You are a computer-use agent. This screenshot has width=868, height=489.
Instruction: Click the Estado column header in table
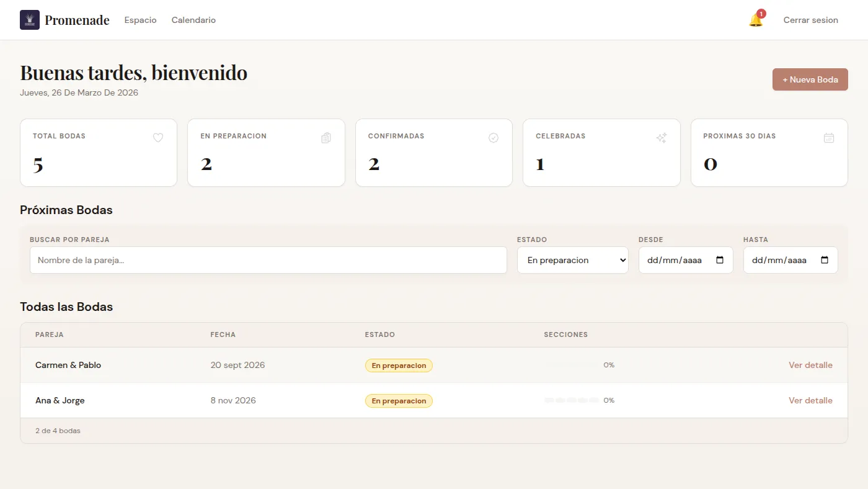click(x=380, y=334)
